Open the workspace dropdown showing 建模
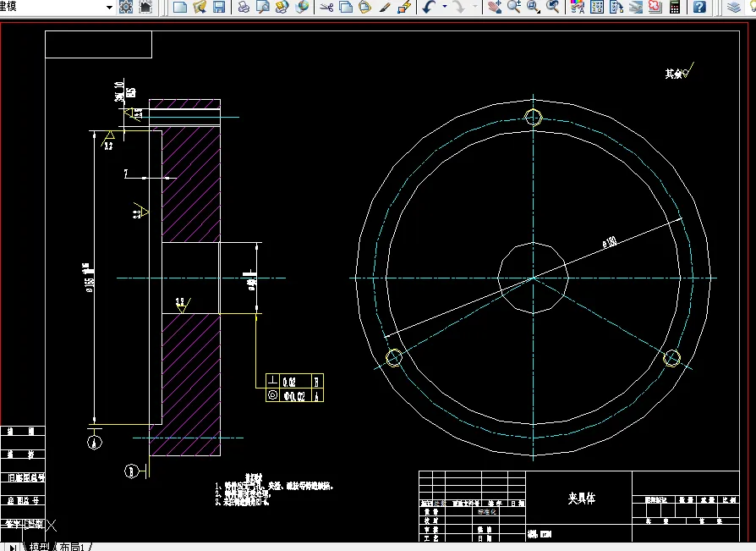Viewport: 756px width, 551px height. tap(57, 7)
